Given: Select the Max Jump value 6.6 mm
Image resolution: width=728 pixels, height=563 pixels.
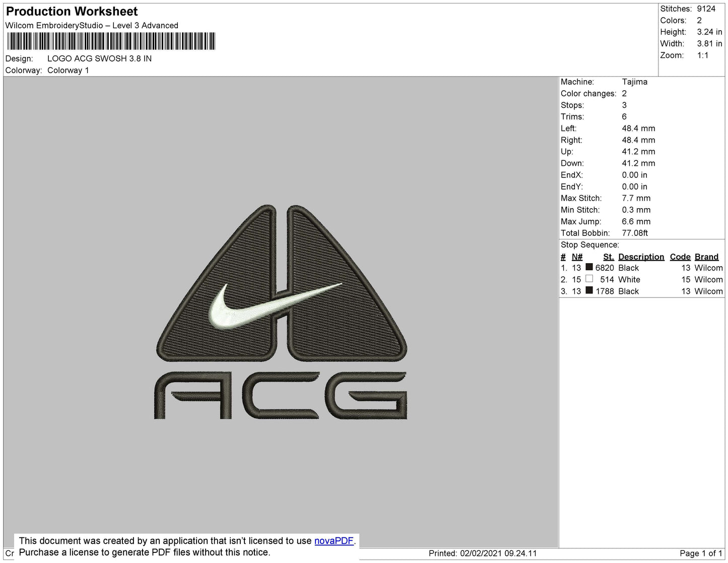Looking at the screenshot, I should 636,221.
